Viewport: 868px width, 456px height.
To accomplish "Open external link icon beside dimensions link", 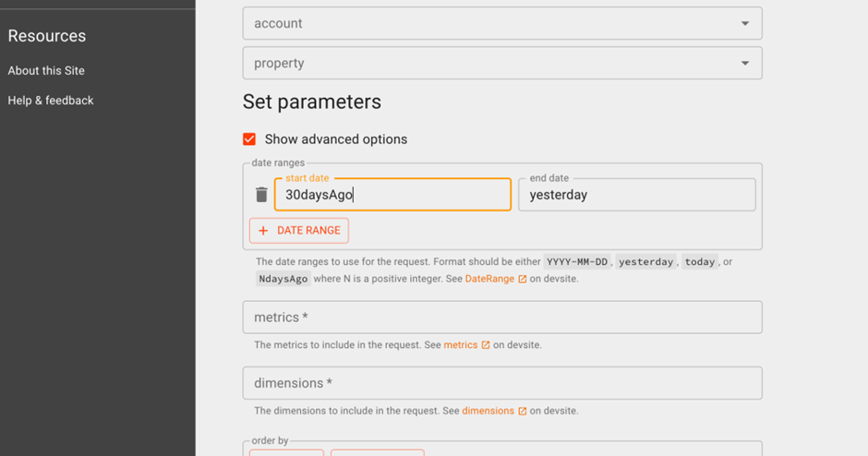I will click(522, 411).
